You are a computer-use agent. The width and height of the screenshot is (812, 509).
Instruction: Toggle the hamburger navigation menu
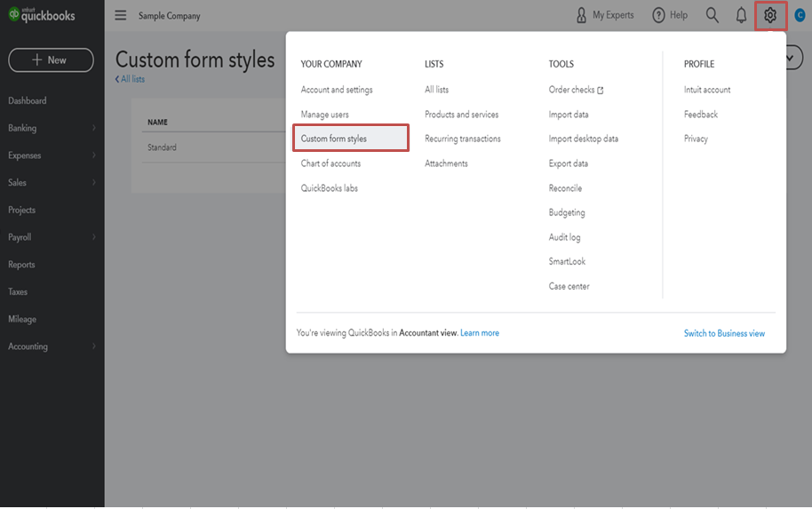(121, 15)
